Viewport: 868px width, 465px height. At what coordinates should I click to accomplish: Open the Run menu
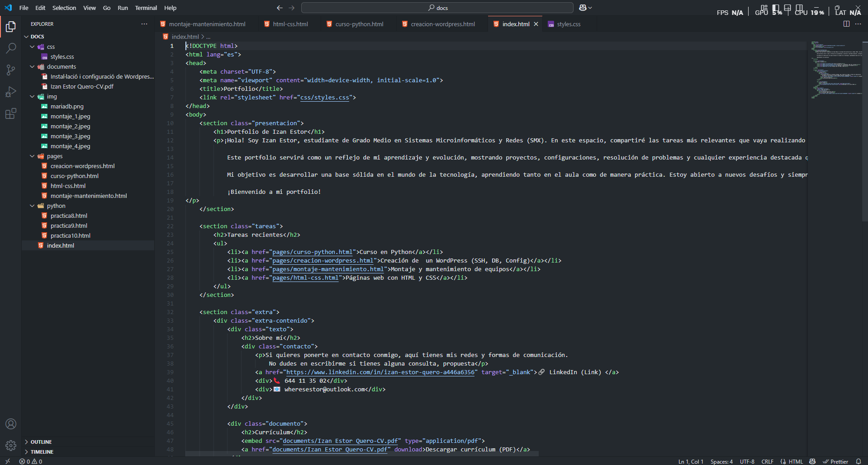tap(123, 8)
